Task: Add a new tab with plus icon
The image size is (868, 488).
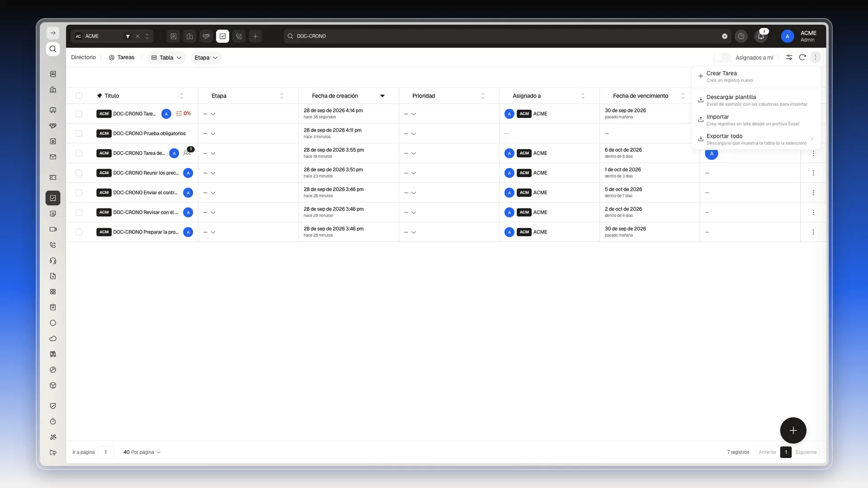Action: (x=255, y=36)
